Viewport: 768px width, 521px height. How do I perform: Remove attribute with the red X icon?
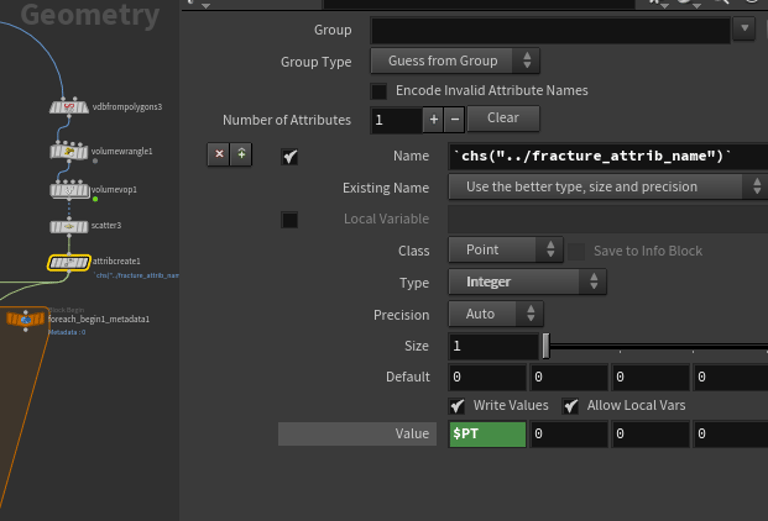(219, 154)
